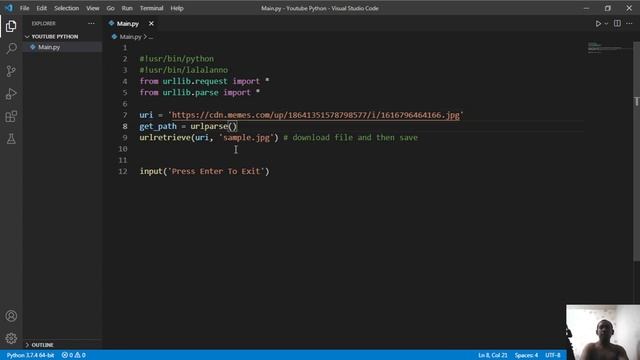Open Problems from errors and warnings count
640x360 pixels.
coord(73,355)
